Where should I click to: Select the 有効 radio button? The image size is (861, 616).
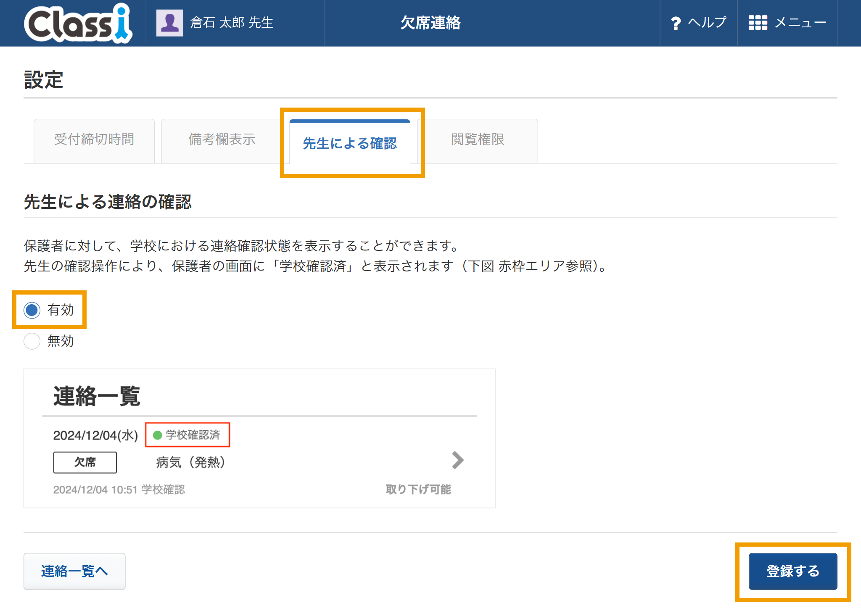32,310
